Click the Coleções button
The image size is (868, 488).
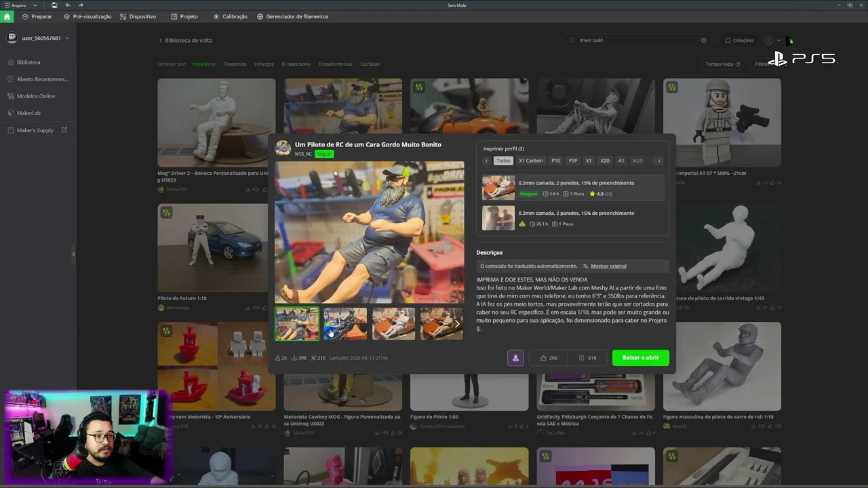pyautogui.click(x=739, y=41)
